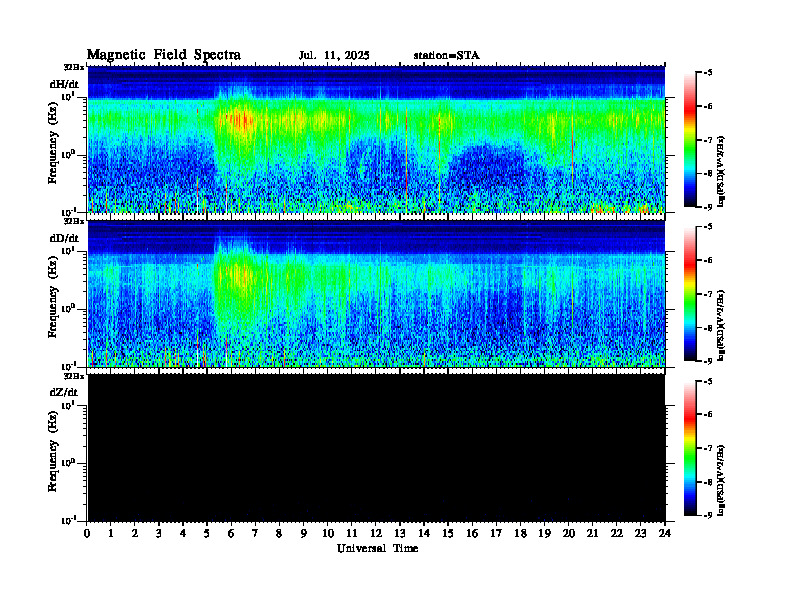Click the x-axis tick label "6"
Viewport: 792px width, 612px height.
pos(231,533)
